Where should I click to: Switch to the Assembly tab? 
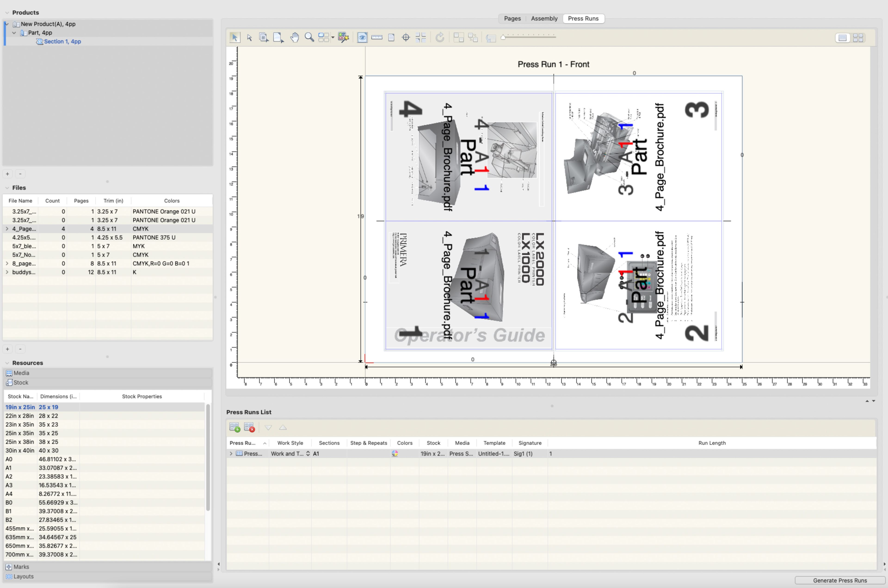(544, 19)
